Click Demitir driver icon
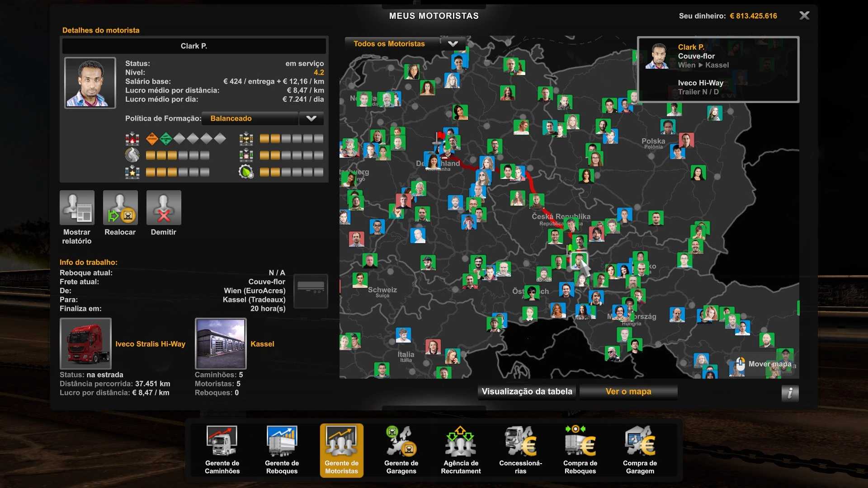The image size is (868, 488). pos(164,208)
